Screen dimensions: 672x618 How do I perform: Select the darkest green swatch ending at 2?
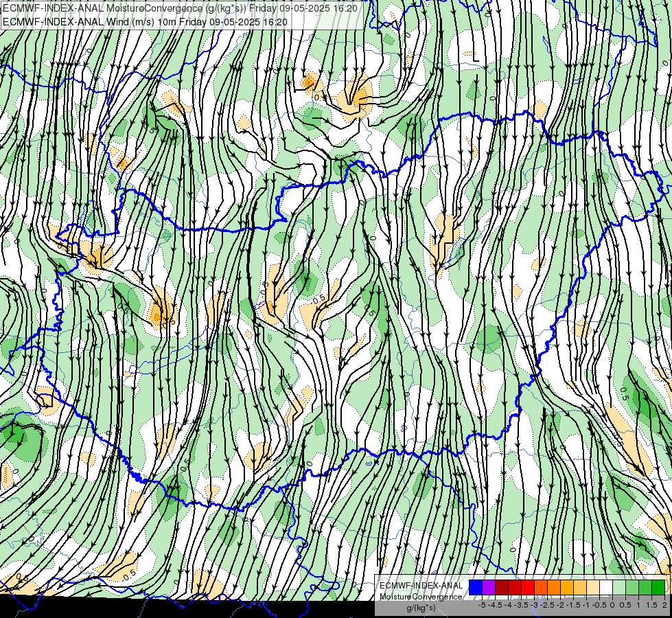(659, 588)
